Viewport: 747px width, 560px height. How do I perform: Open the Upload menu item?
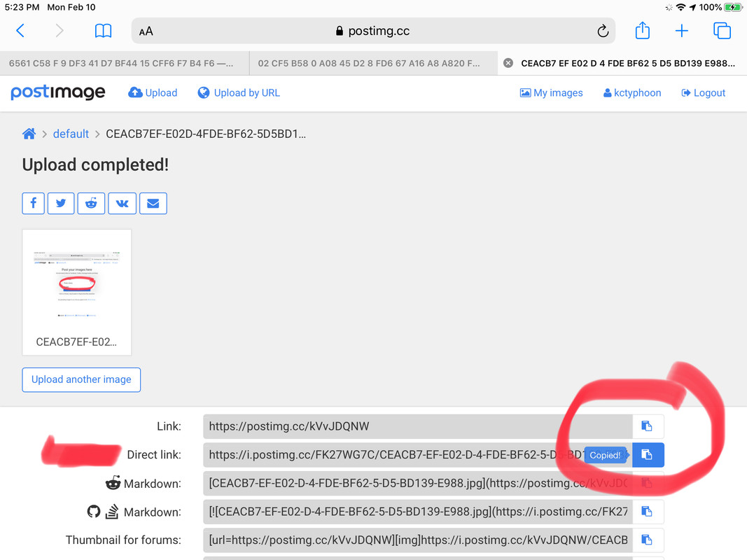click(x=153, y=93)
